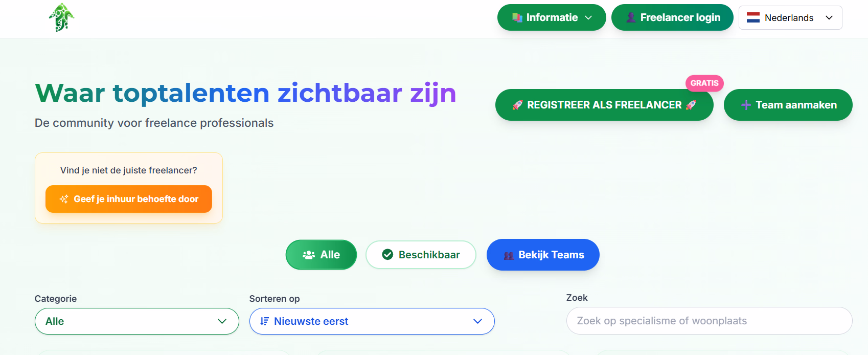Click the sparkle icon on orange button
Screen dimensions: 868x355
(64, 199)
